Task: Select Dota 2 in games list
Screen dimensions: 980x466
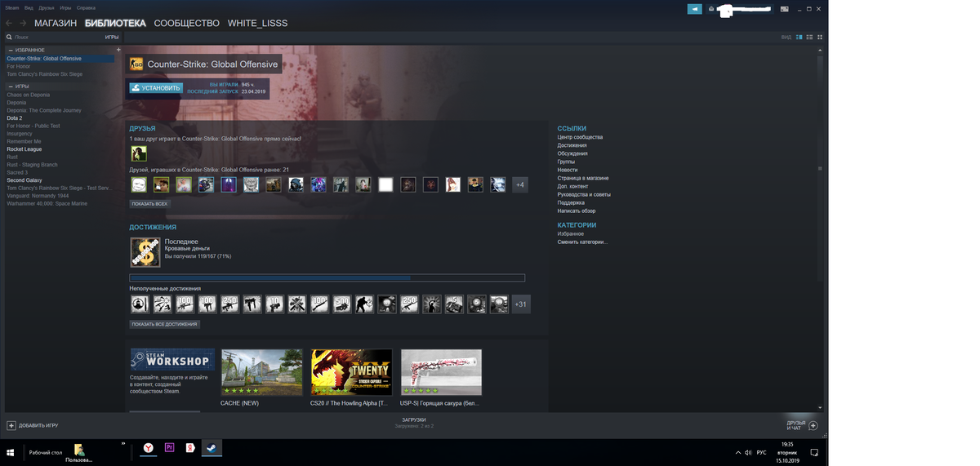Action: [15, 118]
